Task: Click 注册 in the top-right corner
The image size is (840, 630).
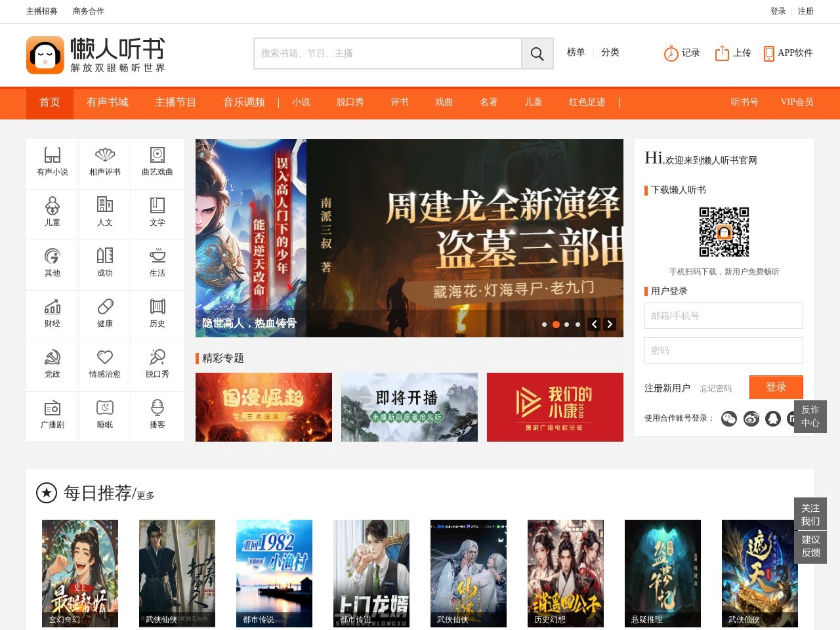Action: [806, 11]
